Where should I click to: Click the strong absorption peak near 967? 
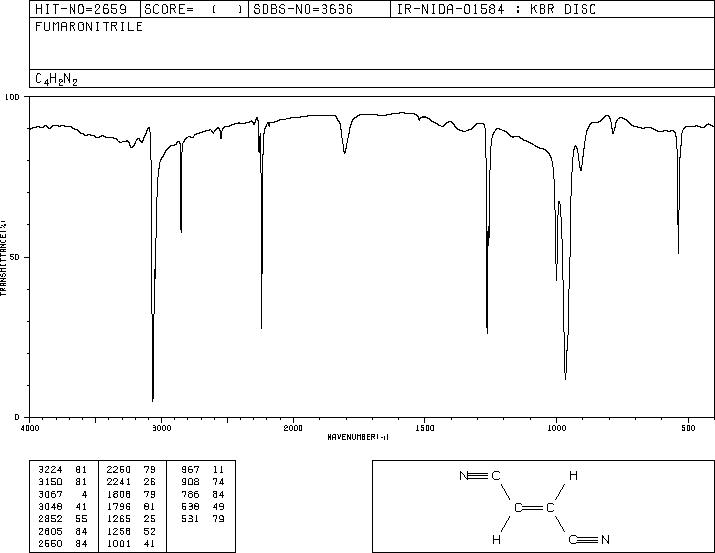565,377
